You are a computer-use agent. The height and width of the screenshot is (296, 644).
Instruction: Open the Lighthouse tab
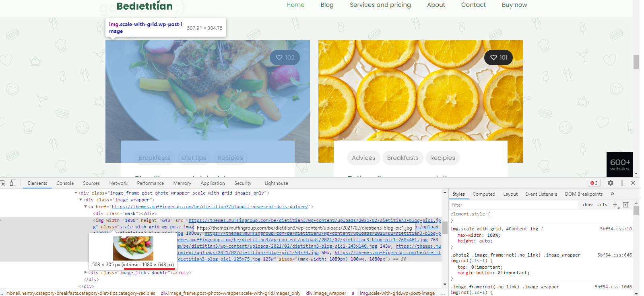tap(277, 183)
